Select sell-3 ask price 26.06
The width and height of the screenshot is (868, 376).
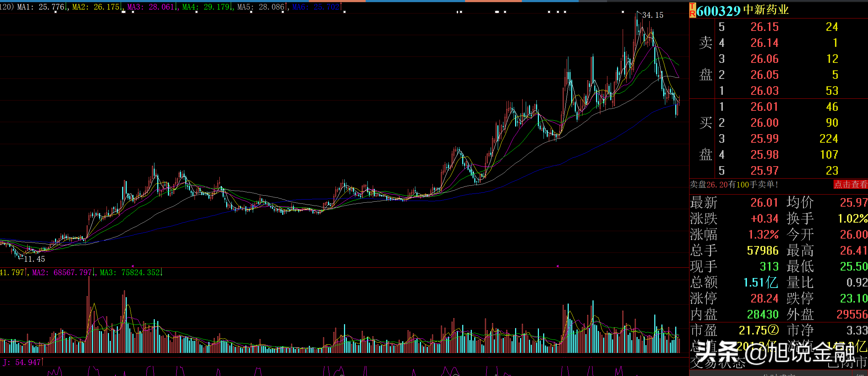pos(764,59)
